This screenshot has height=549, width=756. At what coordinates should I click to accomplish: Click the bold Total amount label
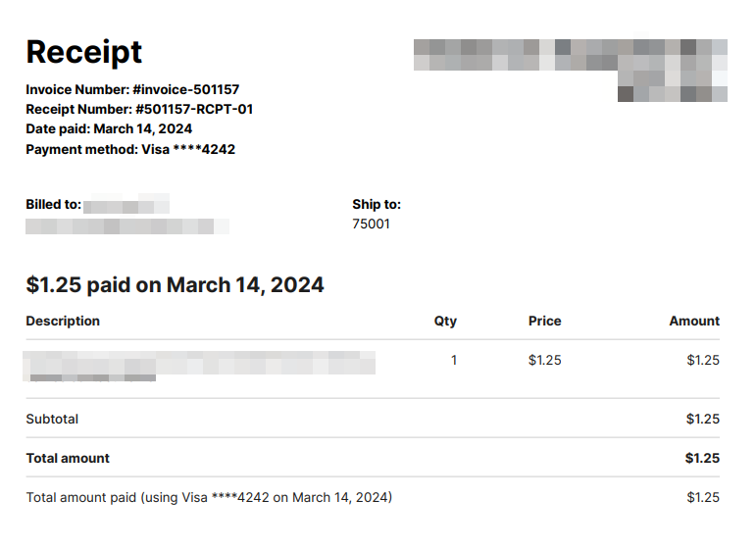68,458
